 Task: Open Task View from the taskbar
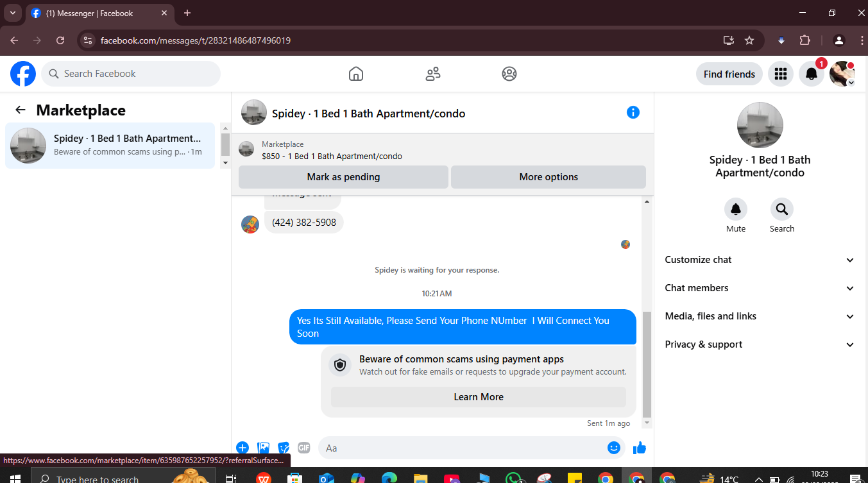231,479
